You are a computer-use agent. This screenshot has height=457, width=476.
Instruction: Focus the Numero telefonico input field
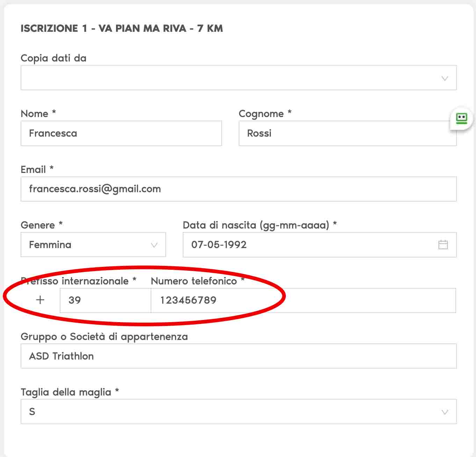pos(303,300)
